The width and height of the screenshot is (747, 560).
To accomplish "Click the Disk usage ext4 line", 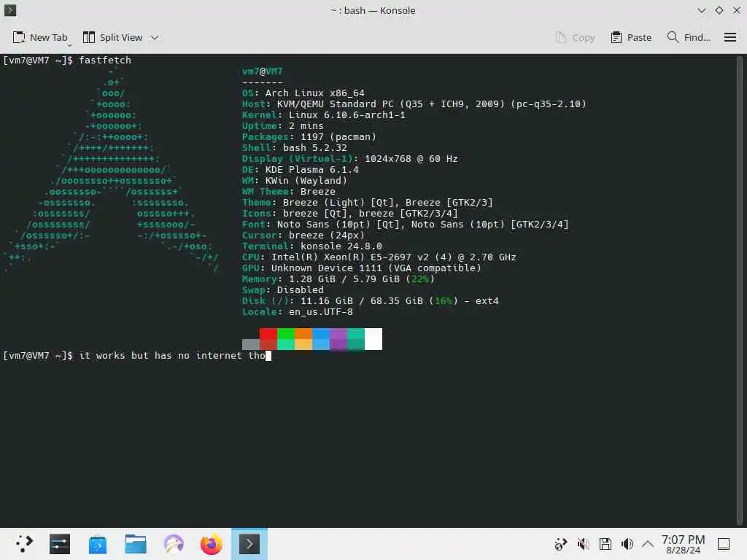I will tap(370, 301).
